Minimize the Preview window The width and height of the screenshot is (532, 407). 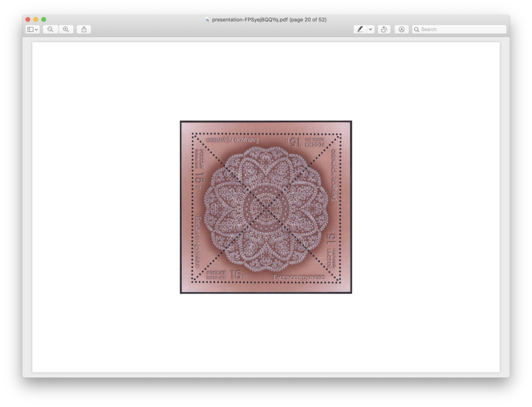pyautogui.click(x=36, y=20)
